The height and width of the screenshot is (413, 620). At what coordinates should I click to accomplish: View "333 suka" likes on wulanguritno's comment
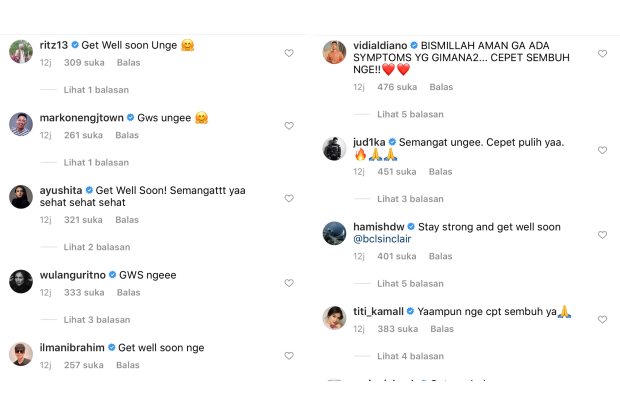(x=83, y=292)
